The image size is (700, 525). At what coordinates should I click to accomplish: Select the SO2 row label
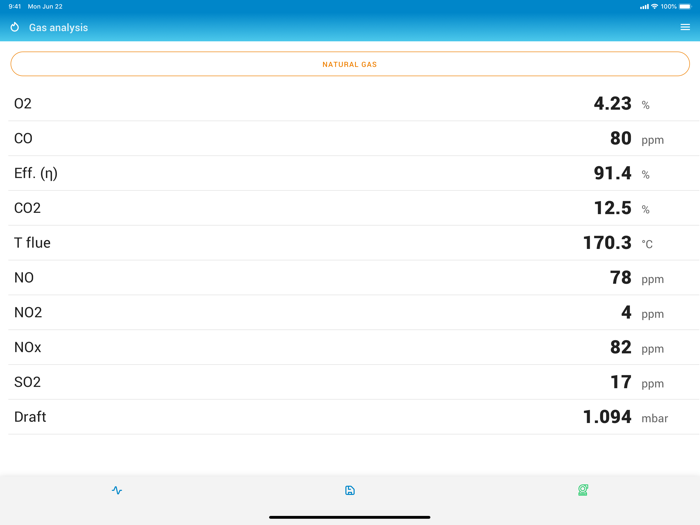click(27, 382)
